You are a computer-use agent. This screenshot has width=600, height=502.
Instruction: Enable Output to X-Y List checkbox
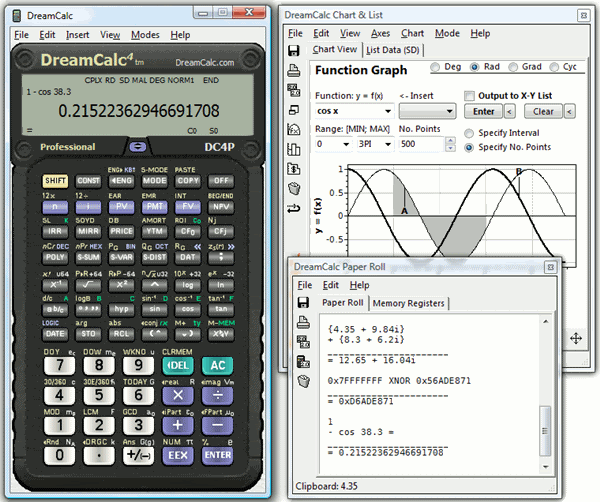point(469,96)
